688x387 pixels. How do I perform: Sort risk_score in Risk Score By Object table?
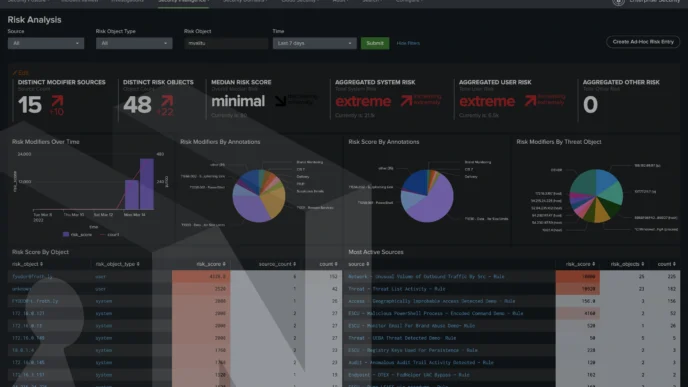tap(211, 264)
